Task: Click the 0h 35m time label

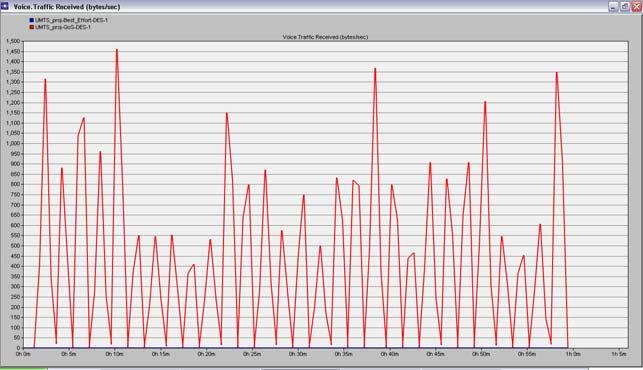Action: [x=343, y=354]
